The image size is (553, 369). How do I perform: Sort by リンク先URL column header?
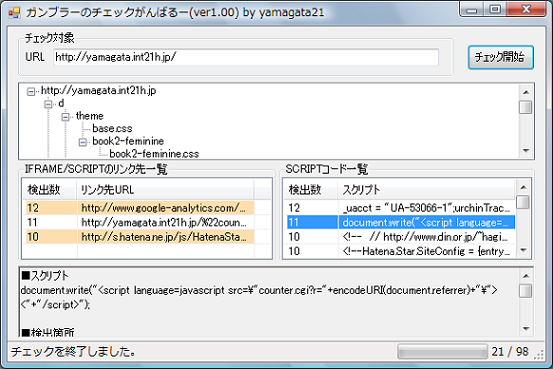tap(165, 190)
